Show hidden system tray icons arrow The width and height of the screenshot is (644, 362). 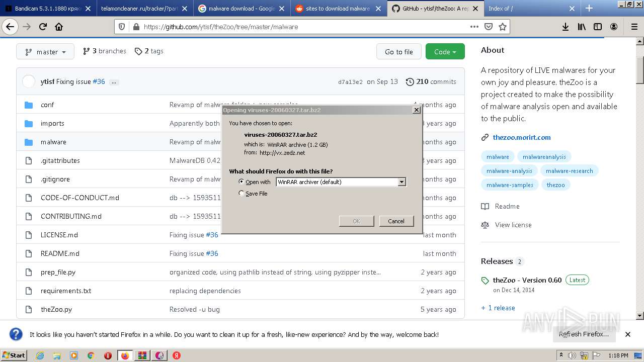(560, 355)
